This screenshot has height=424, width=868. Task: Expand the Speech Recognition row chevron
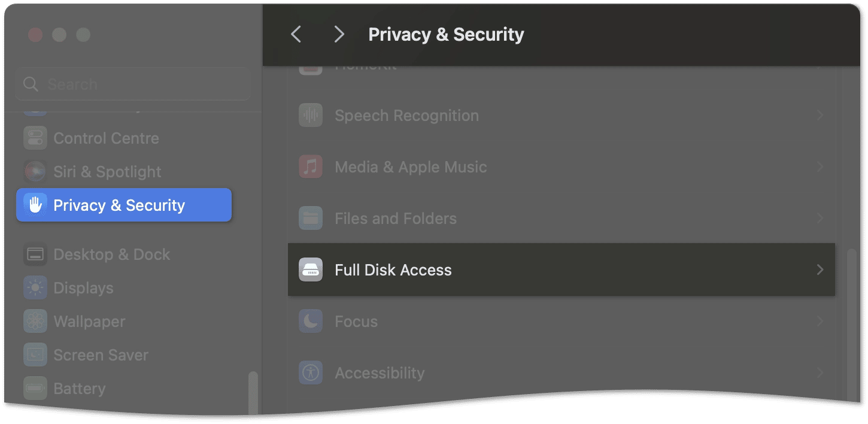coord(820,116)
